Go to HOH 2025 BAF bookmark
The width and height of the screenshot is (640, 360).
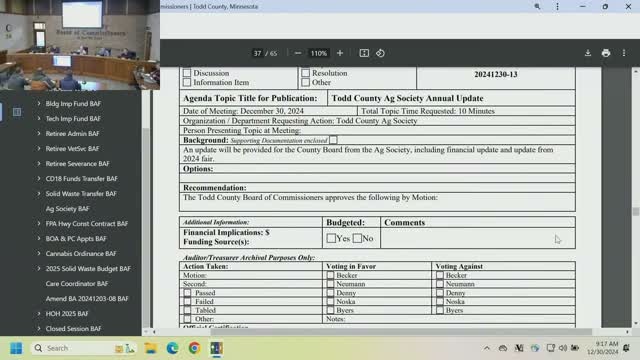[x=67, y=314]
